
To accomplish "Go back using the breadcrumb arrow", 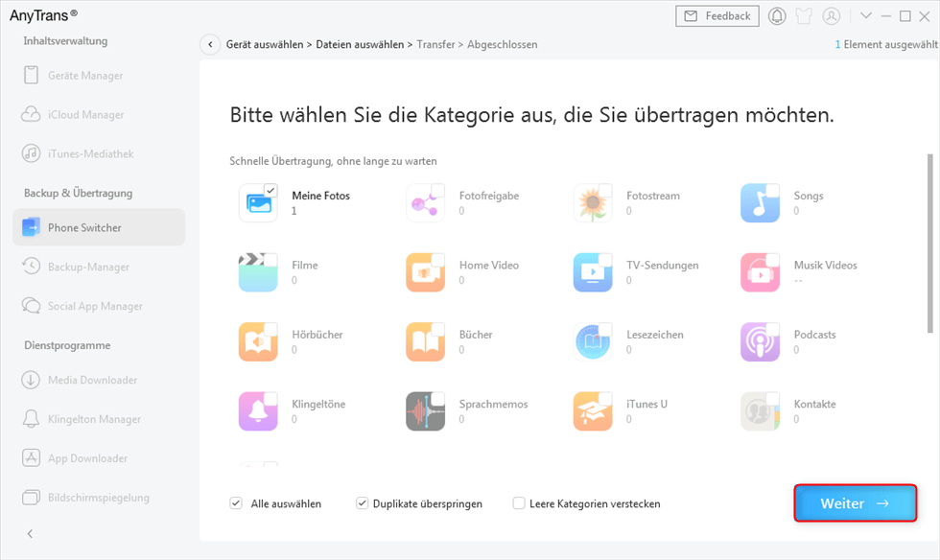I will [x=210, y=45].
